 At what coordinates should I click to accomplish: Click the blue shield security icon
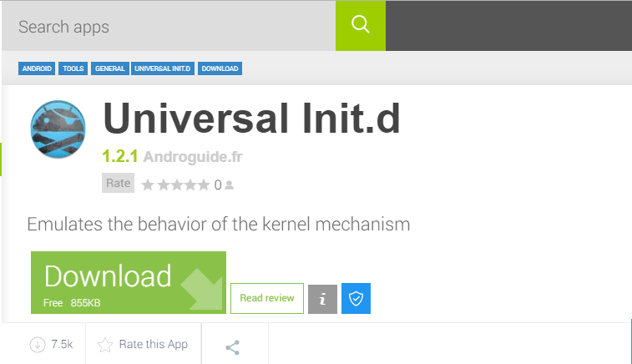pyautogui.click(x=356, y=298)
